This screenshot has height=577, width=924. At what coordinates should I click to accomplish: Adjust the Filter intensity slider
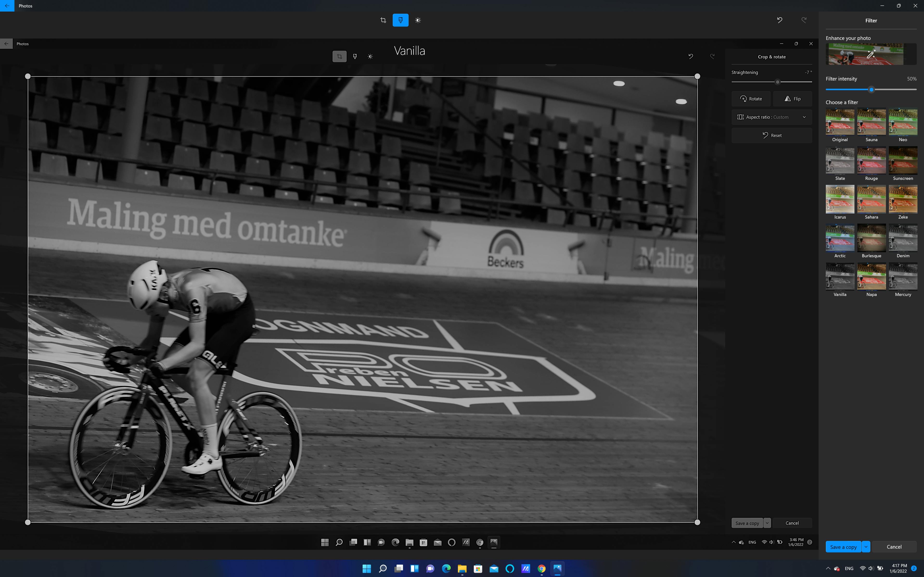[871, 90]
